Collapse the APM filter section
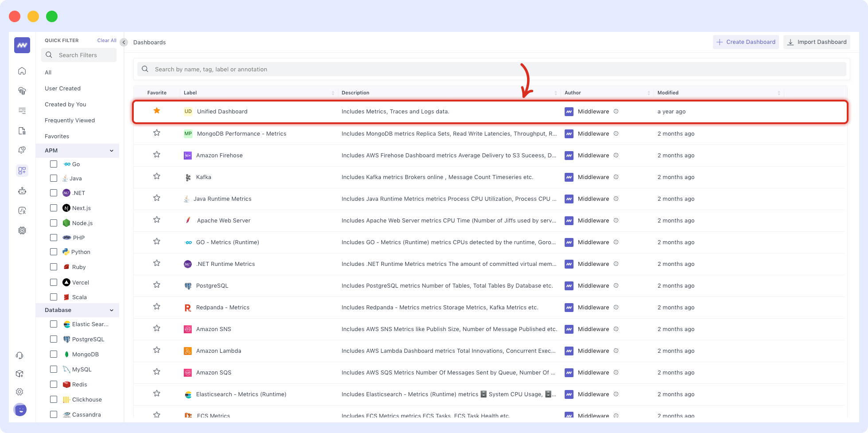 point(112,151)
